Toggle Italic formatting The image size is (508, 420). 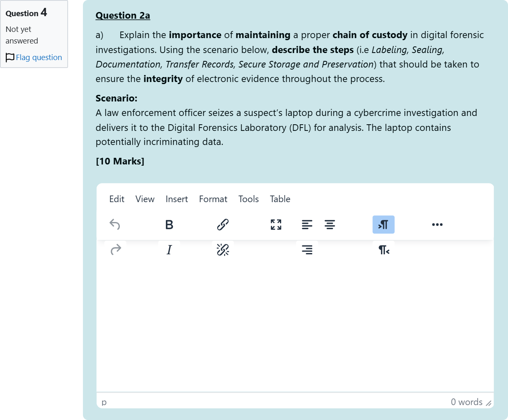point(169,250)
